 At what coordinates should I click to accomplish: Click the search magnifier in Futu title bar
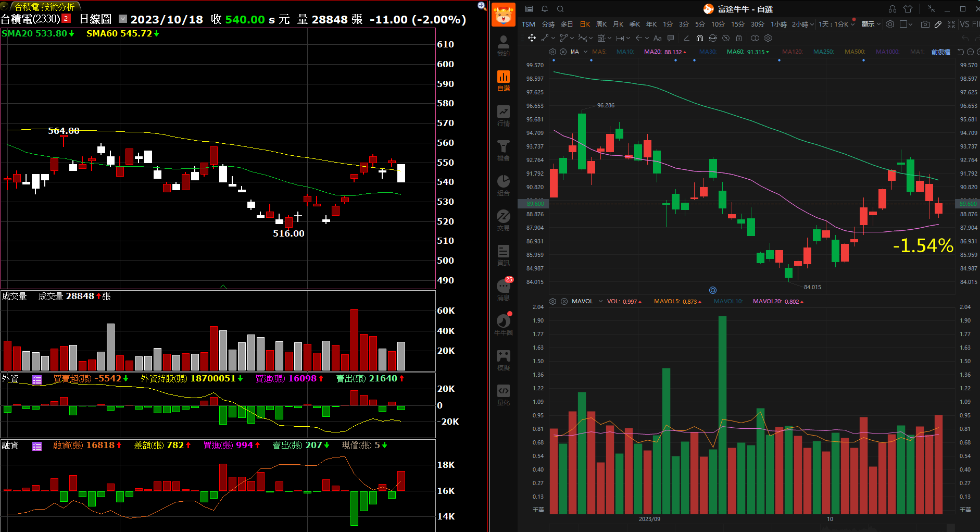point(560,9)
